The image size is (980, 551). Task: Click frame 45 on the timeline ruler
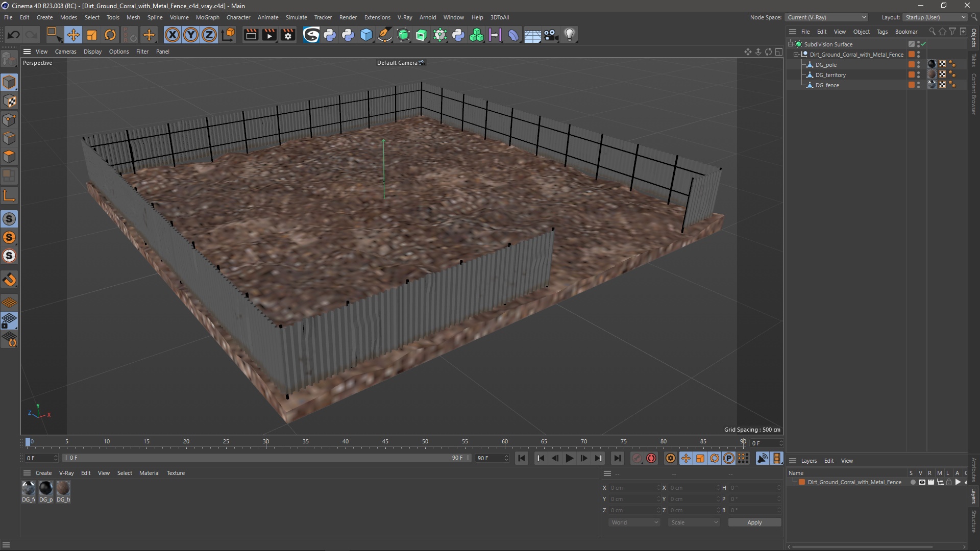click(x=385, y=442)
